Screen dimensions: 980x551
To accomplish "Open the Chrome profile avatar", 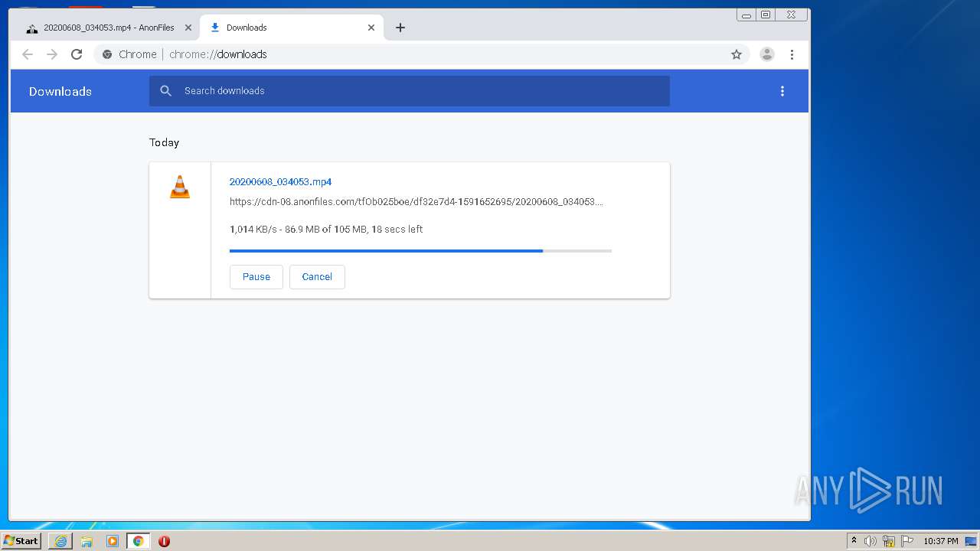I will pos(766,54).
